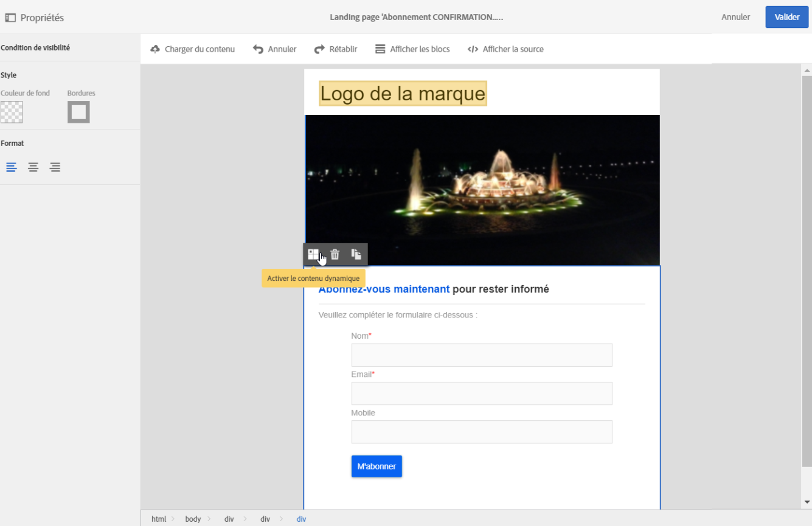Click the landing page title text
The height and width of the screenshot is (526, 812).
coord(417,17)
